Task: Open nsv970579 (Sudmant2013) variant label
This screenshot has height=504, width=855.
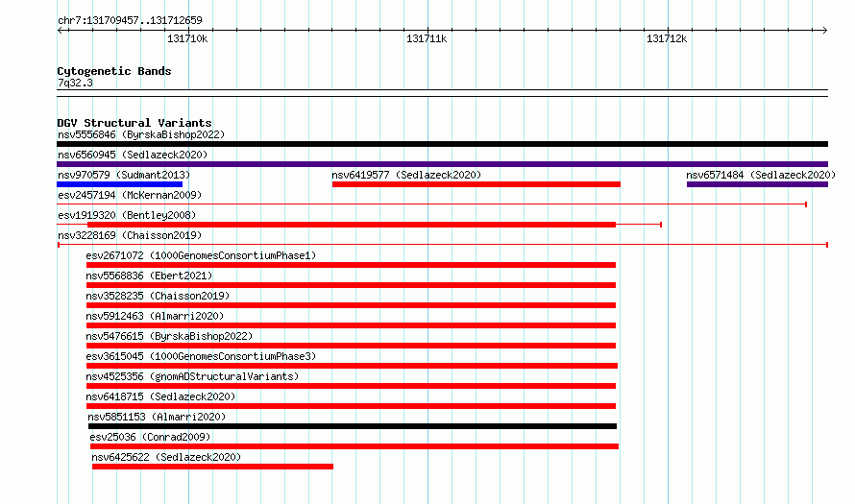Action: click(124, 175)
